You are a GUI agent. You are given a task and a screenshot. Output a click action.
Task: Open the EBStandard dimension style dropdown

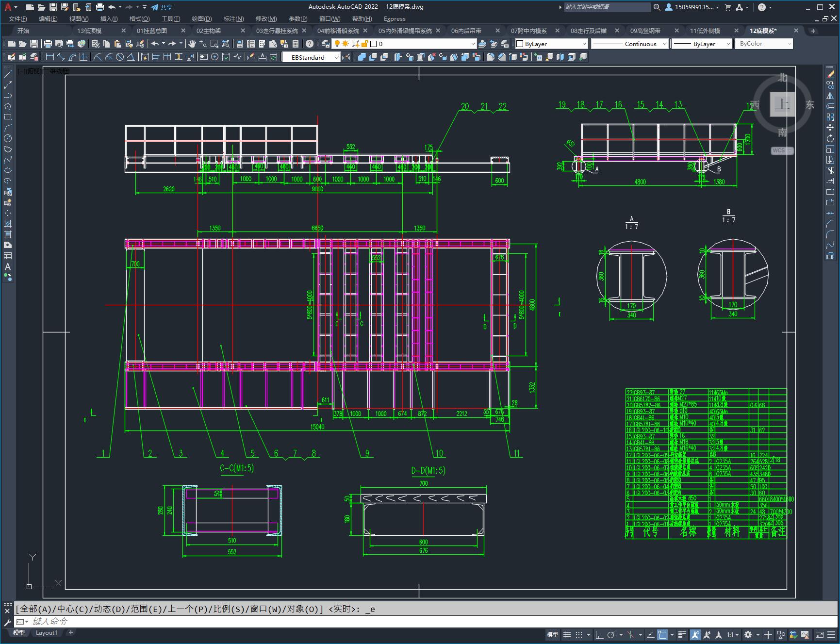(336, 57)
